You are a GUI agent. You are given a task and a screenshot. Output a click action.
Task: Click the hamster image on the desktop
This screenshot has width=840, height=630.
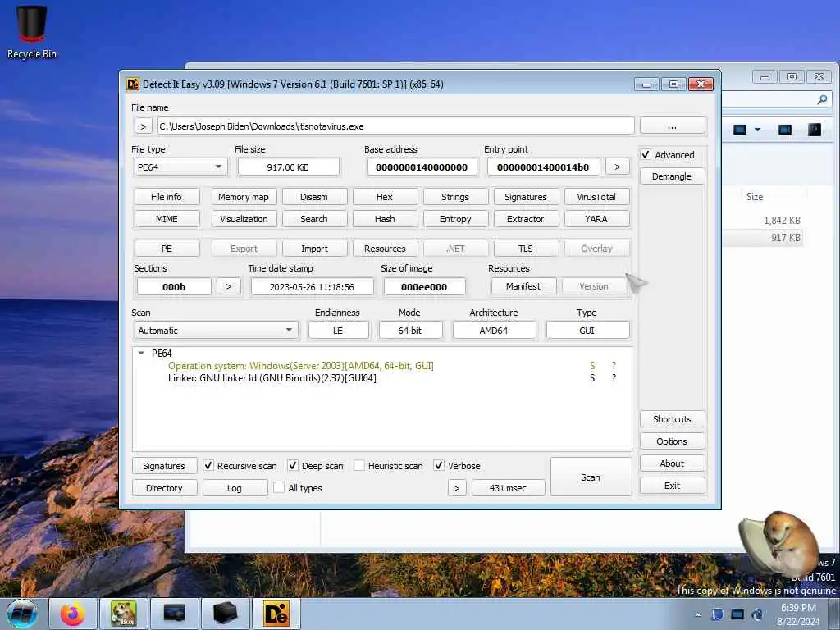coord(779,545)
